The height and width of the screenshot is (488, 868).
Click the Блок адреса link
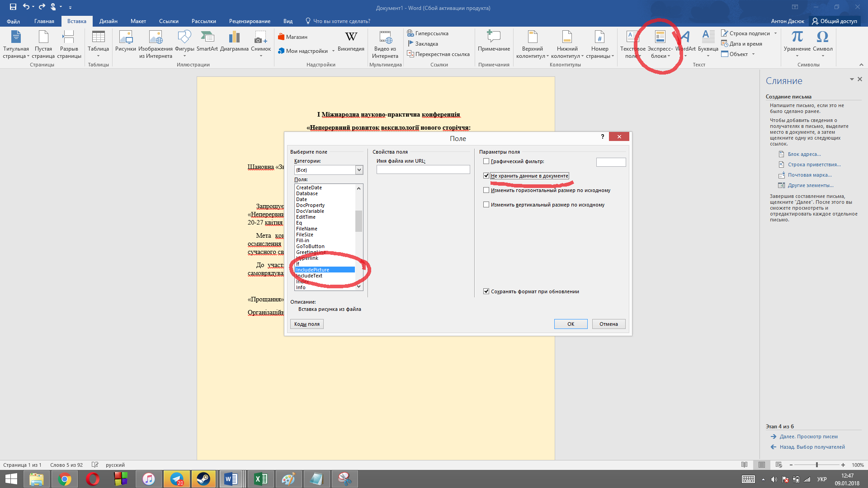pyautogui.click(x=804, y=154)
